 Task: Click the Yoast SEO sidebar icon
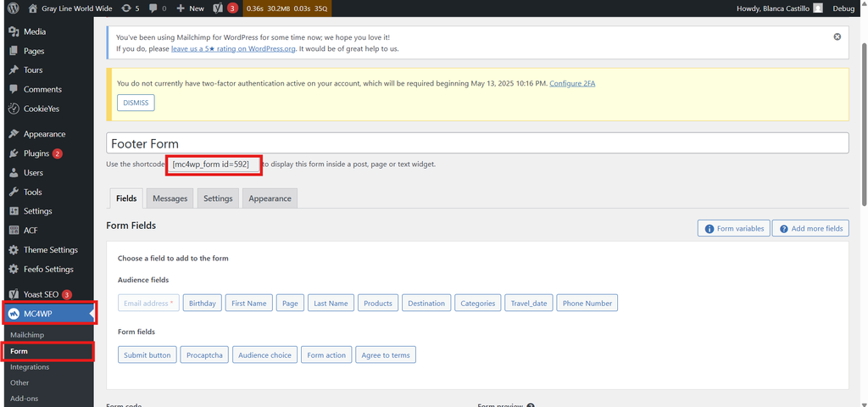coord(14,294)
